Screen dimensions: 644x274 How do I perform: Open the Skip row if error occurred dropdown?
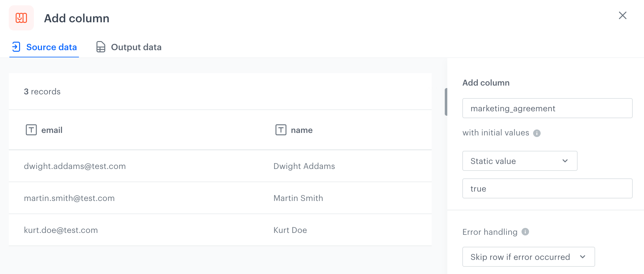528,257
